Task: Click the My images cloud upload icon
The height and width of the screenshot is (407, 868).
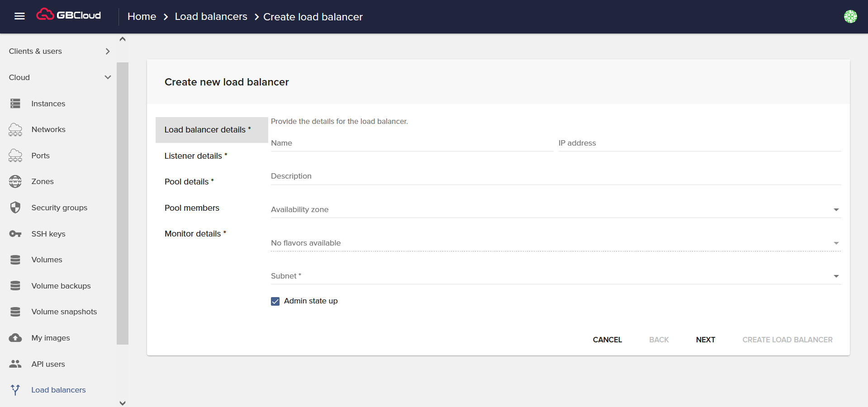Action: tap(15, 338)
